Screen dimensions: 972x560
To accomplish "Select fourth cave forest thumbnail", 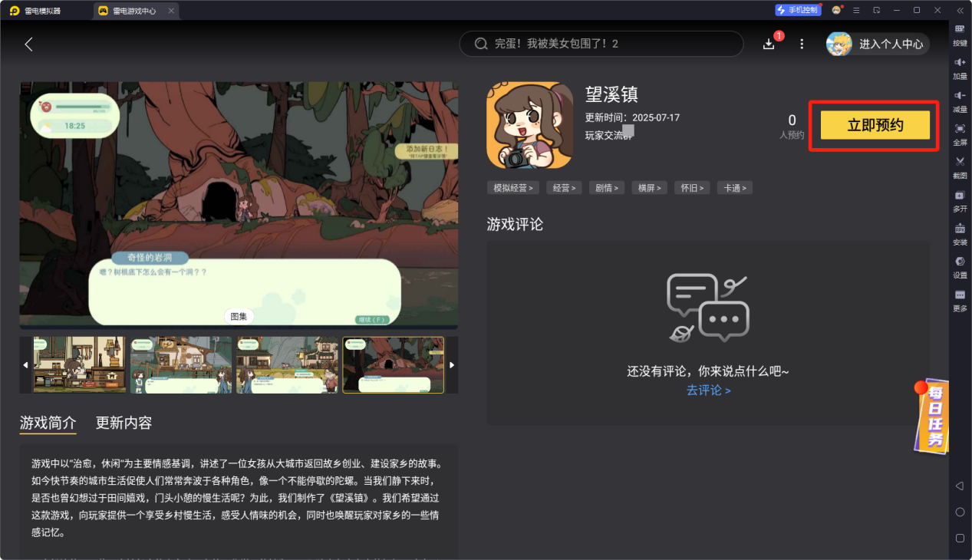I will tap(393, 365).
